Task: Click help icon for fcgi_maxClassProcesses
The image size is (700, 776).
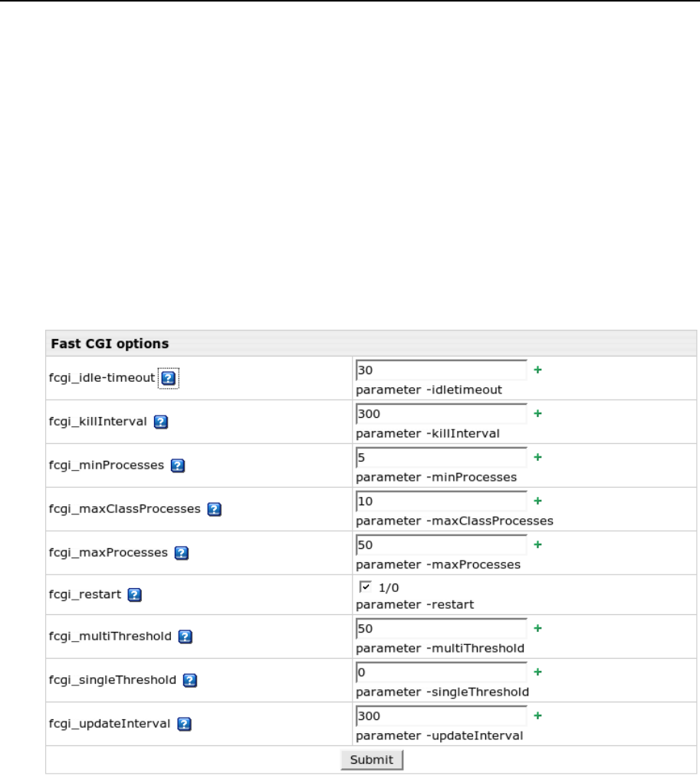Action: point(216,509)
